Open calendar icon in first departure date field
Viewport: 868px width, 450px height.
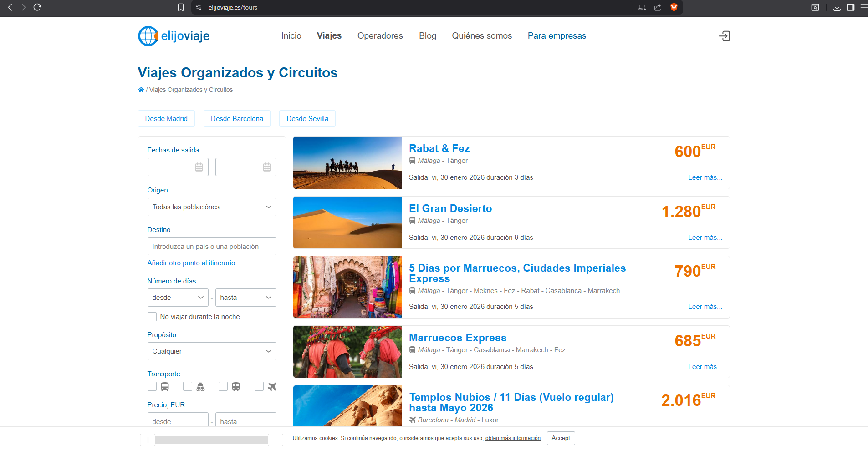199,167
